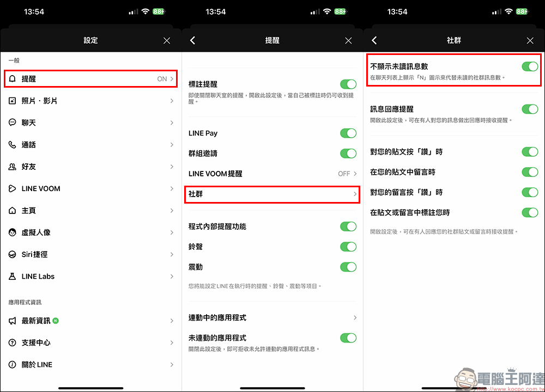
Task: Toggle 群組邀請 switch
Action: [348, 154]
